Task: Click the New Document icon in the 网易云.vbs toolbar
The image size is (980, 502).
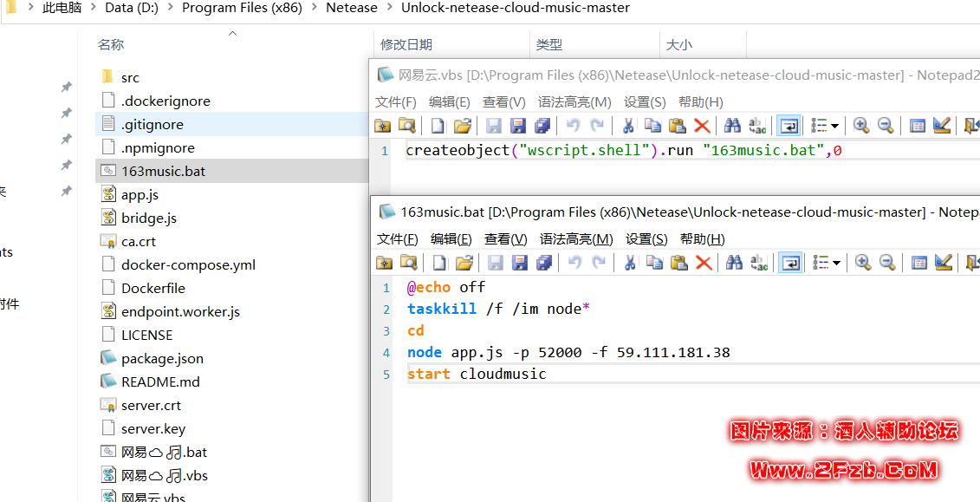Action: [438, 126]
